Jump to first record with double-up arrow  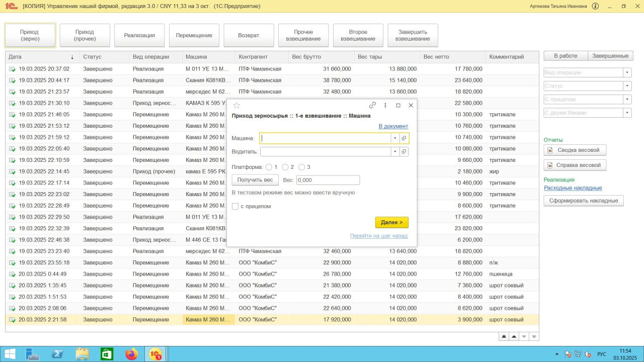[x=504, y=336]
